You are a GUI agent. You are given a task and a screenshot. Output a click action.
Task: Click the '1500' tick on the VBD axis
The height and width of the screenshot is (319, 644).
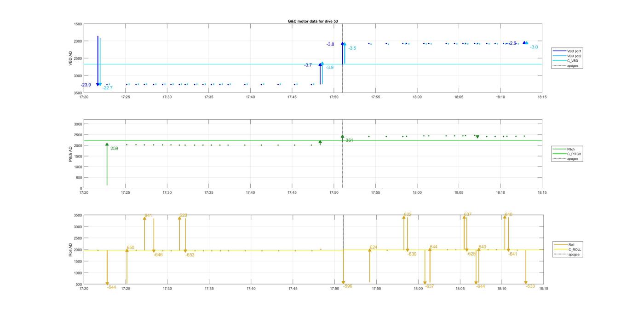(x=78, y=24)
